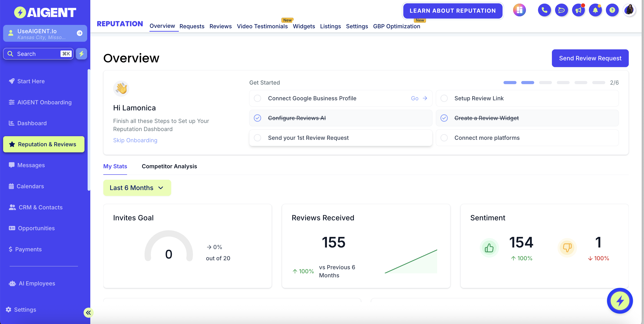Open the chat conversations icon in header
This screenshot has height=324, width=644.
(x=561, y=10)
